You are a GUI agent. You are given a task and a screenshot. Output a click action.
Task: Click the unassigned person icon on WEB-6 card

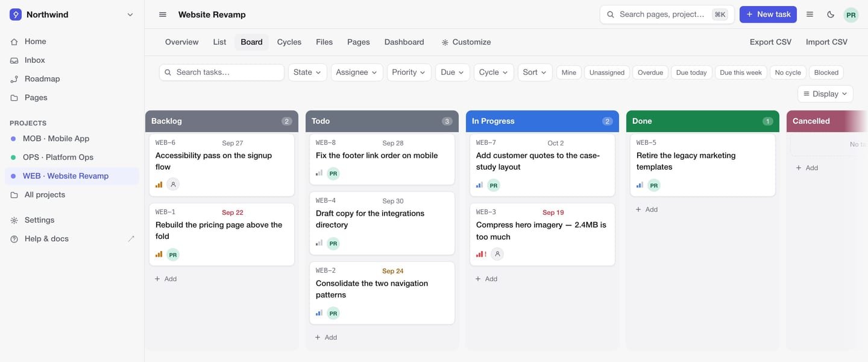point(173,185)
